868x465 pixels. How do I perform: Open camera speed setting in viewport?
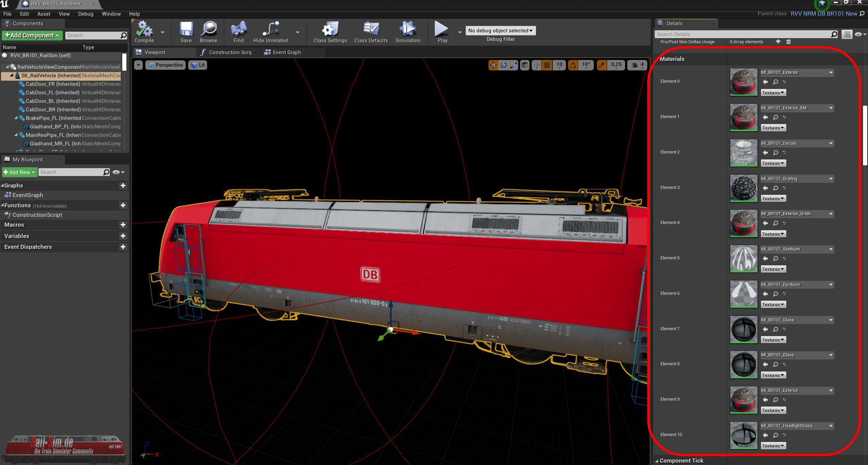637,65
